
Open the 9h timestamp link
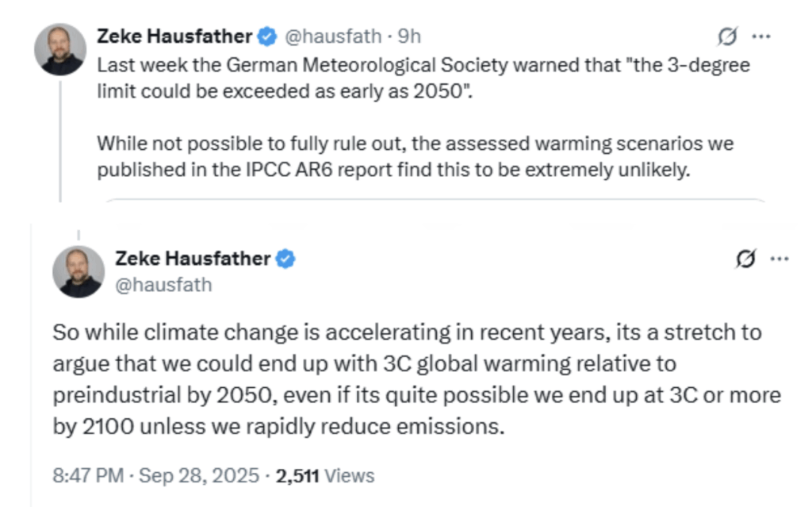[409, 36]
